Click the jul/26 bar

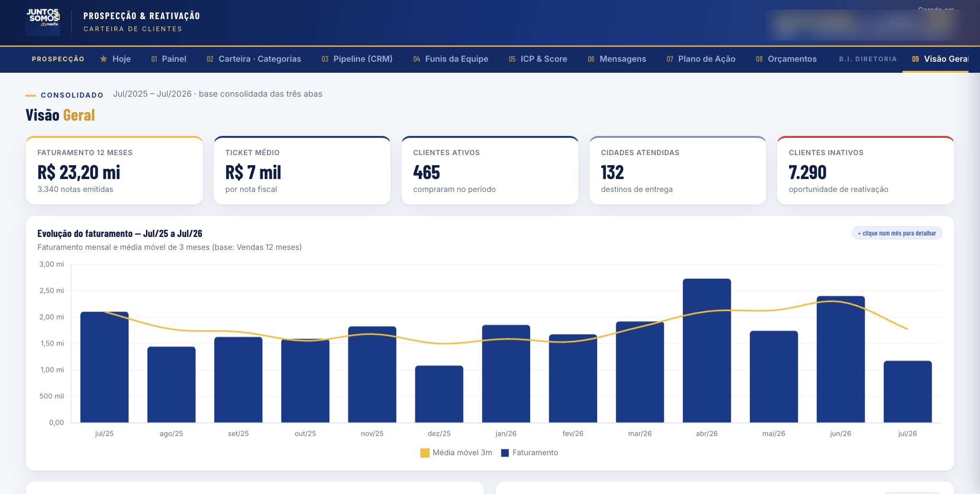908,392
